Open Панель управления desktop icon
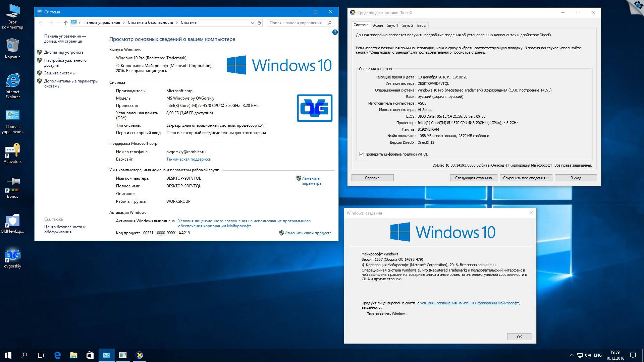 click(x=12, y=121)
